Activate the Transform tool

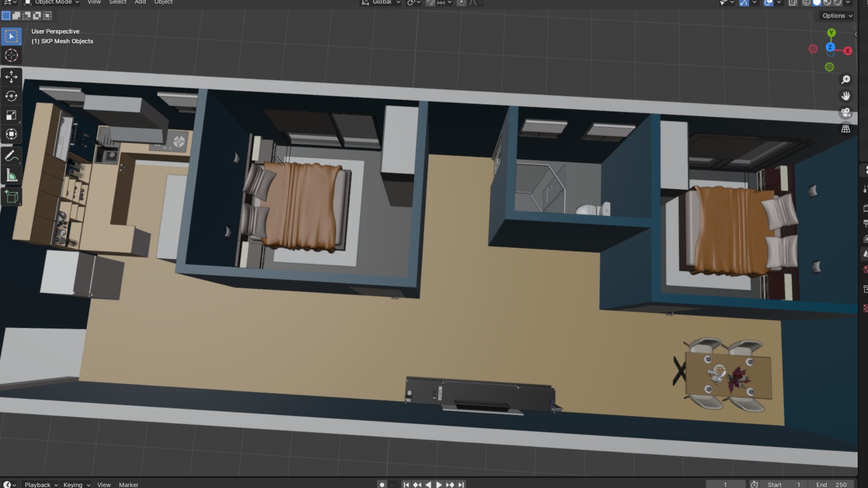tap(11, 134)
